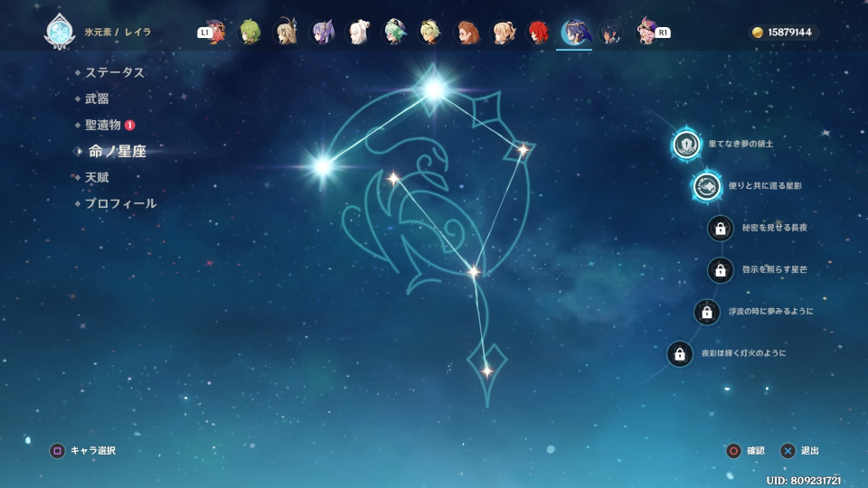Select the blonde avatar wearing goggles
The image size is (868, 488).
430,33
